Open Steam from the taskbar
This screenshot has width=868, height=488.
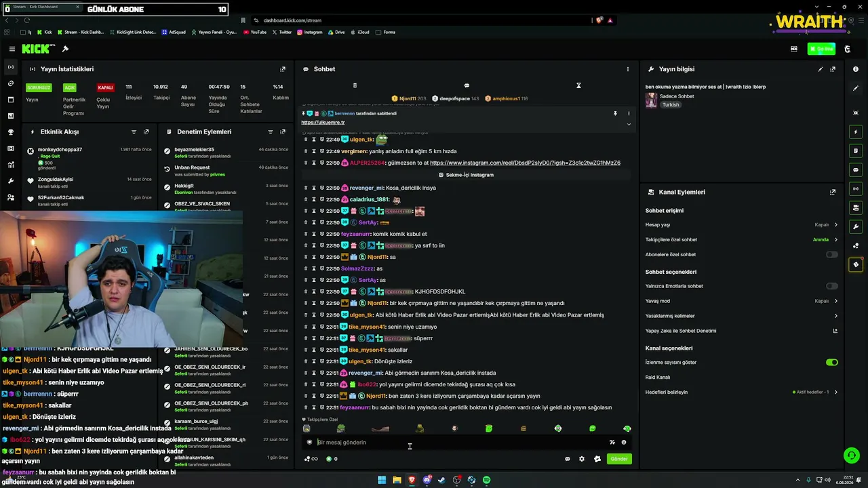441,480
